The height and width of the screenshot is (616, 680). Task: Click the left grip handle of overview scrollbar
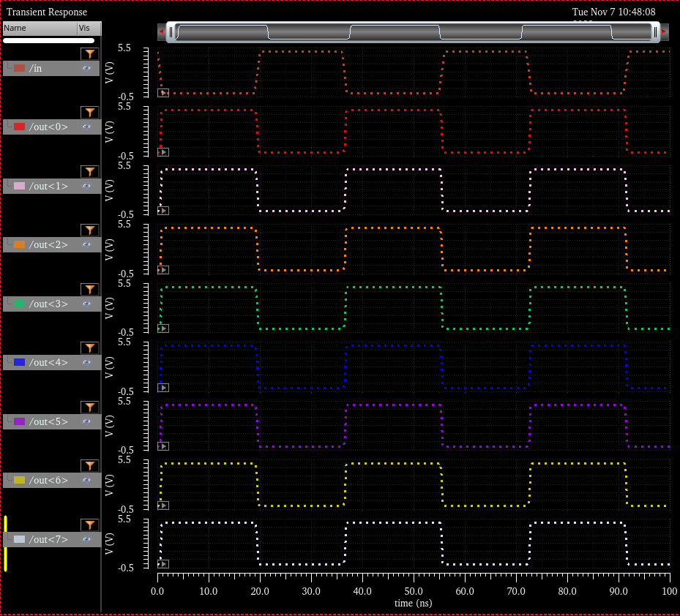click(x=171, y=31)
